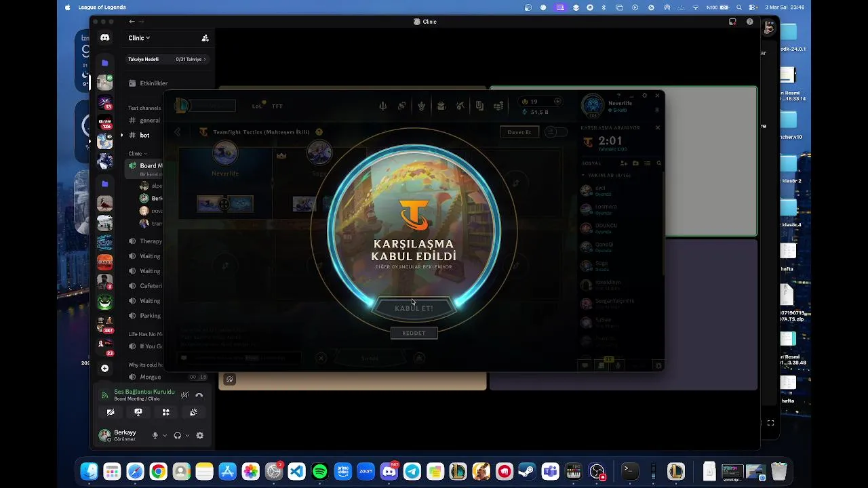Click the REDDET decline button
The image size is (868, 488).
pyautogui.click(x=414, y=333)
